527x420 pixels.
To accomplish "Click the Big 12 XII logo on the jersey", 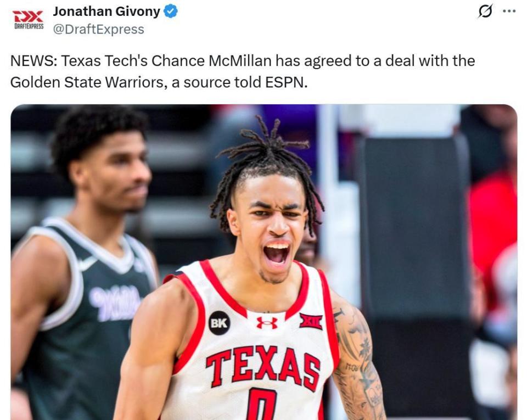I will pyautogui.click(x=311, y=322).
